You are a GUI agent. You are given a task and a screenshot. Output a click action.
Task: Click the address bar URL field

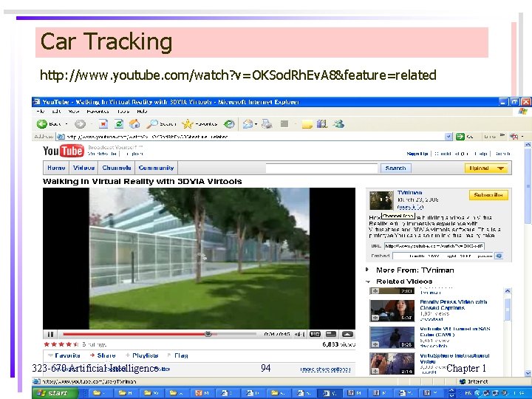pyautogui.click(x=251, y=137)
